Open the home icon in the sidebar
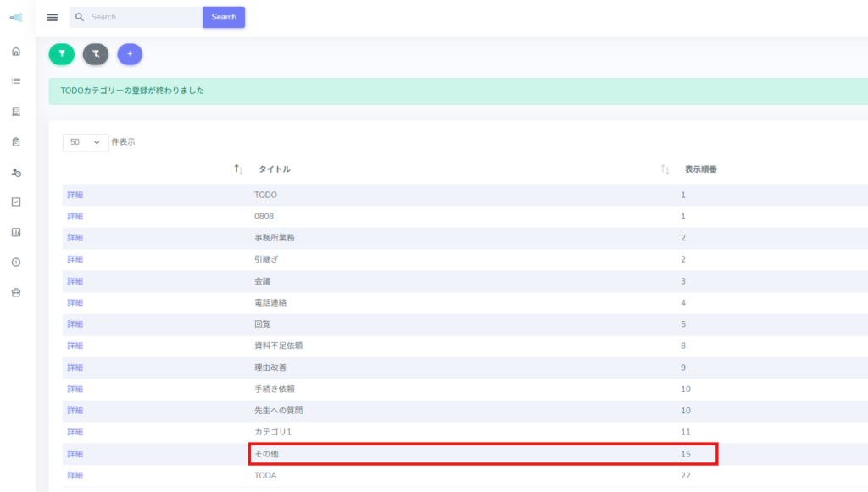Viewport: 868px width, 492px height. click(15, 52)
